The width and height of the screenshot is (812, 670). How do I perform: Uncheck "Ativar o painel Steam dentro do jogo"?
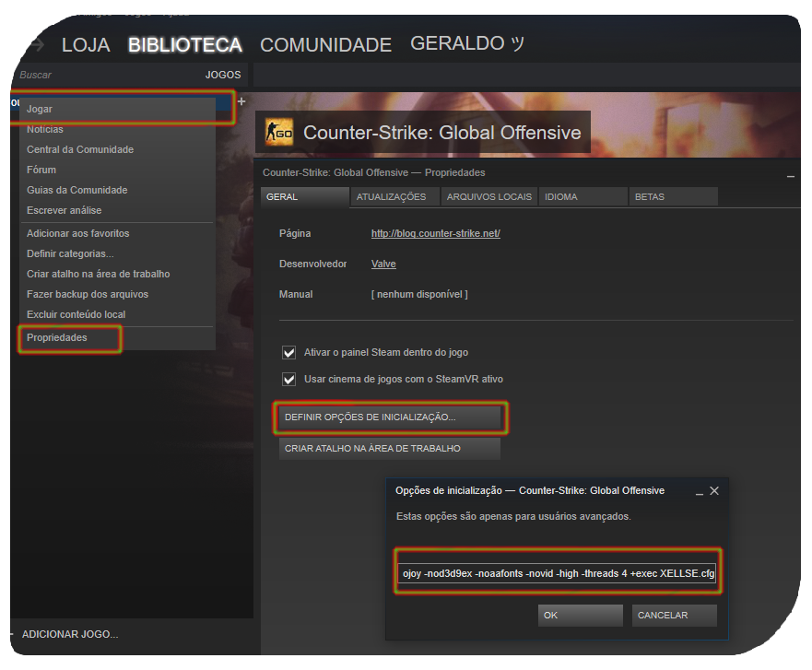click(288, 352)
